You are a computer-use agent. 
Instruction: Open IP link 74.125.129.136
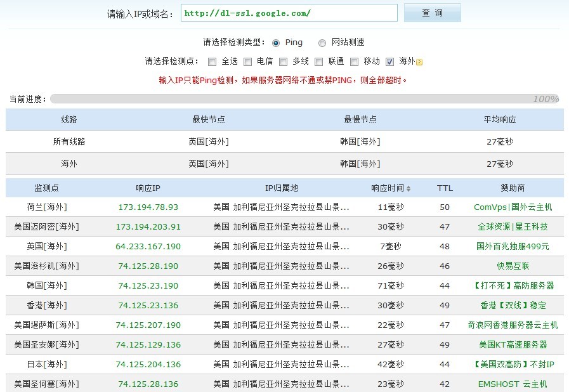(x=148, y=344)
